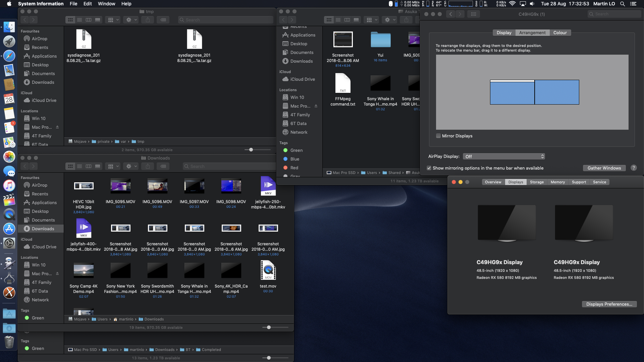
Task: Open the Edit menu
Action: (x=88, y=4)
